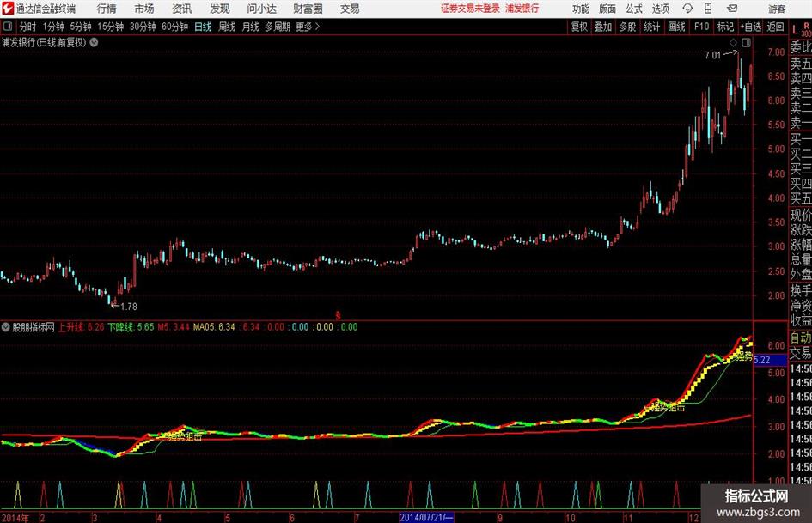
Task: Open the 公式 menu
Action: [x=633, y=9]
